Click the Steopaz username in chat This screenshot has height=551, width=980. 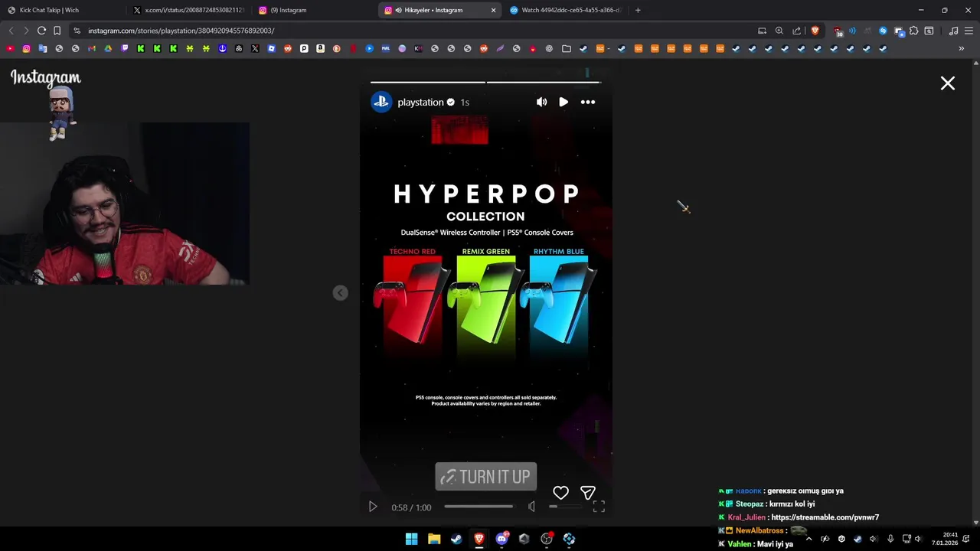749,504
